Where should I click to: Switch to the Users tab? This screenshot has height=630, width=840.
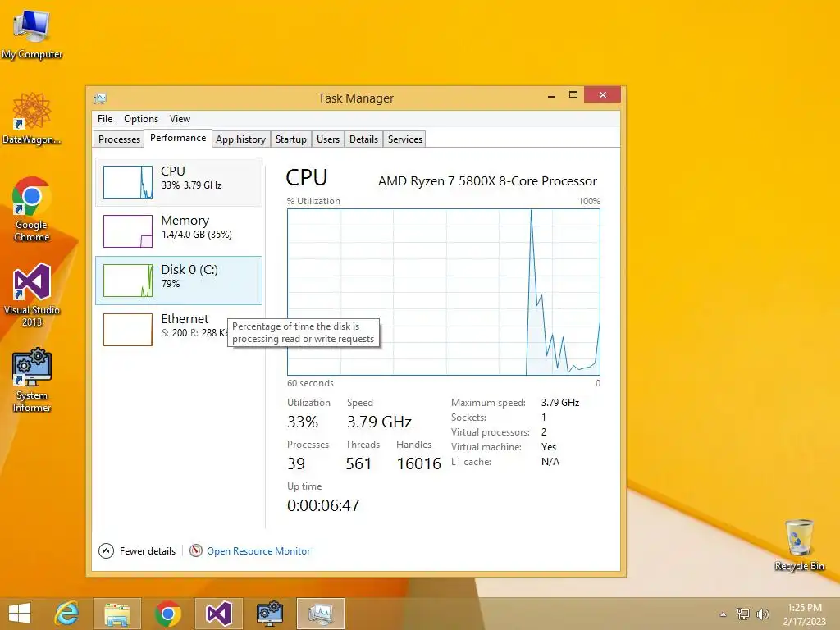click(328, 139)
